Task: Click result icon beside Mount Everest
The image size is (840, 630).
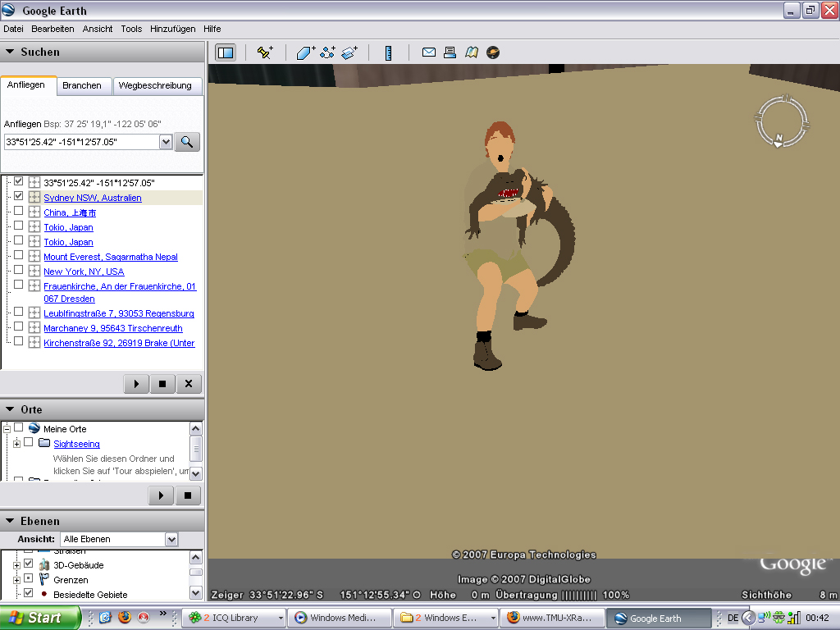Action: click(x=34, y=256)
